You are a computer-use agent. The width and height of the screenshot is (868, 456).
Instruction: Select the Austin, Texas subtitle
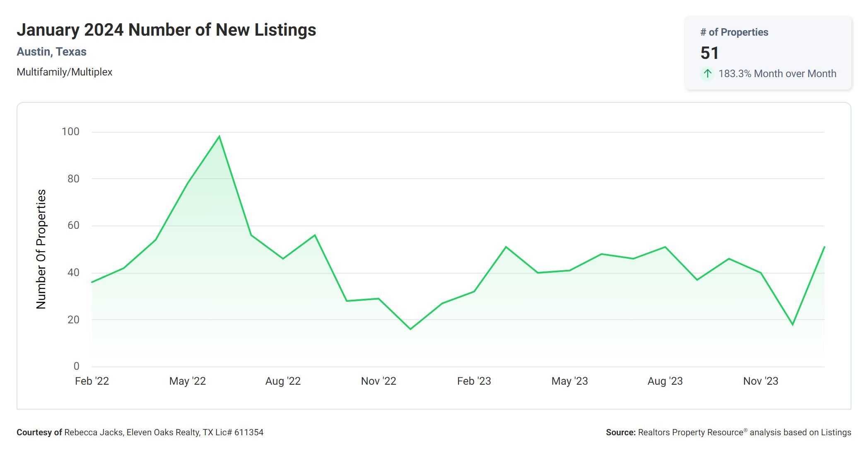(x=51, y=52)
